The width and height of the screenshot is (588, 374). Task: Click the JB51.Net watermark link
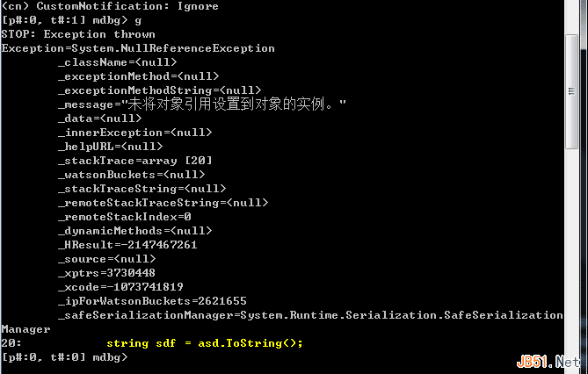click(x=550, y=362)
